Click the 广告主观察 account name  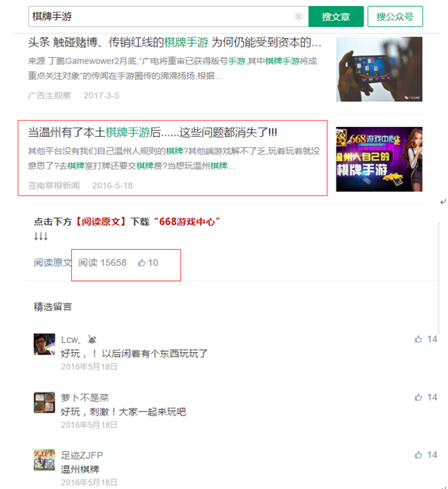click(x=50, y=95)
